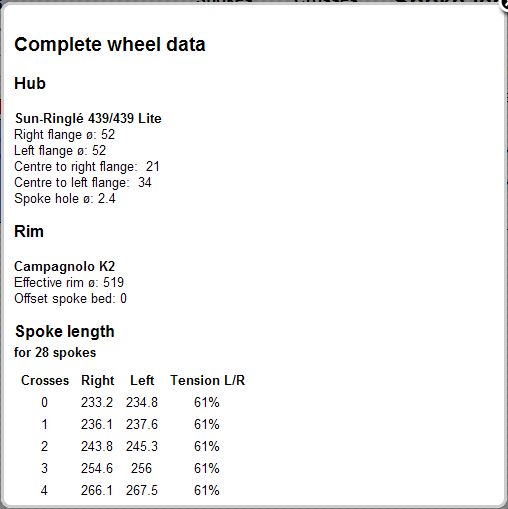Select the Centre to left flange line
Viewport: 508px width, 509px height.
(83, 183)
